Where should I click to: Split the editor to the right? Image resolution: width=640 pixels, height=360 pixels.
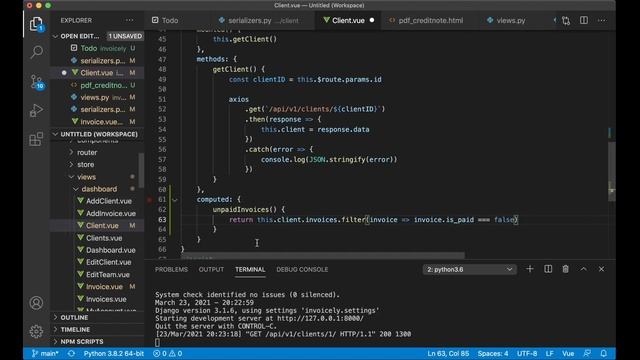[584, 20]
